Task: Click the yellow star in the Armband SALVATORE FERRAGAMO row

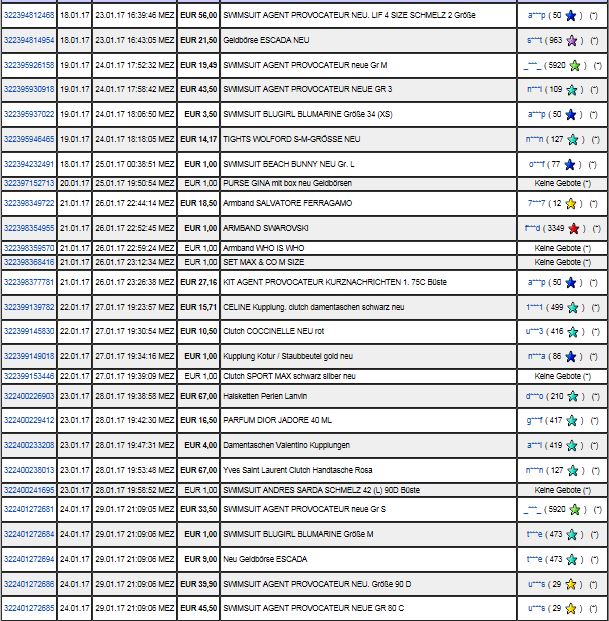Action: [x=571, y=204]
